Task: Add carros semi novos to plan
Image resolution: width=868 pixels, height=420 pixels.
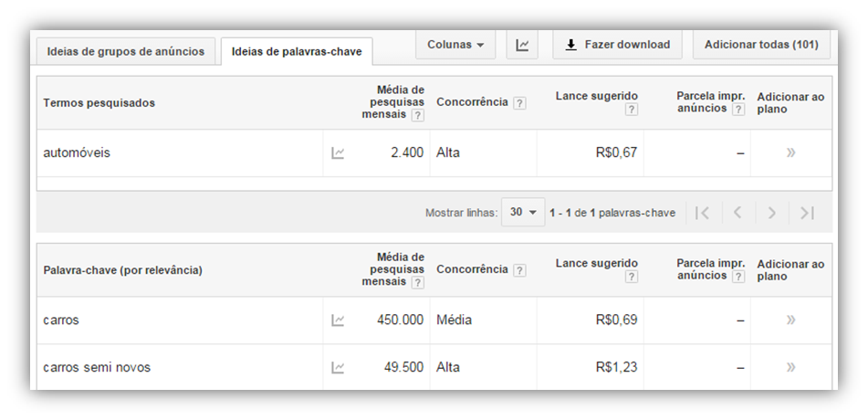Action: click(790, 368)
